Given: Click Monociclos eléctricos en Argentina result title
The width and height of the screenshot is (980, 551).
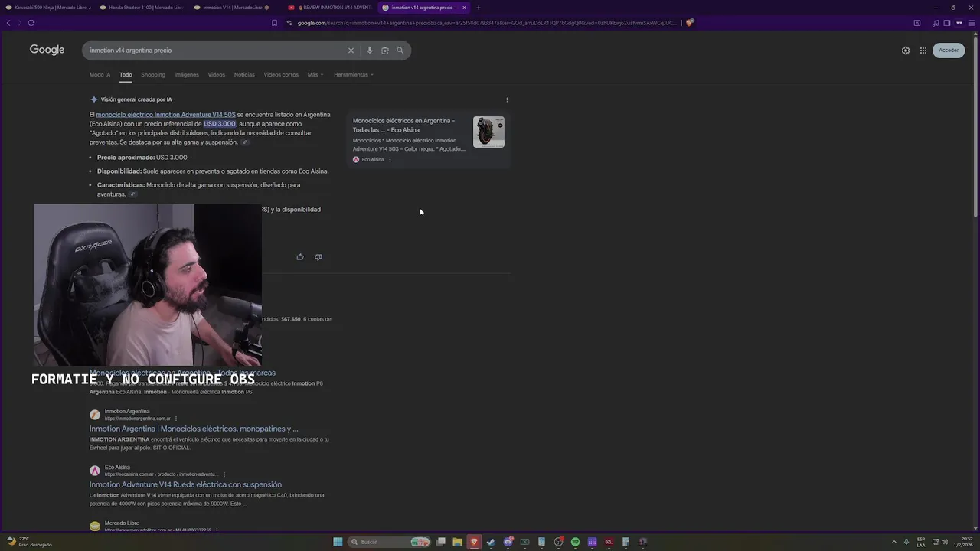Looking at the screenshot, I should click(182, 373).
